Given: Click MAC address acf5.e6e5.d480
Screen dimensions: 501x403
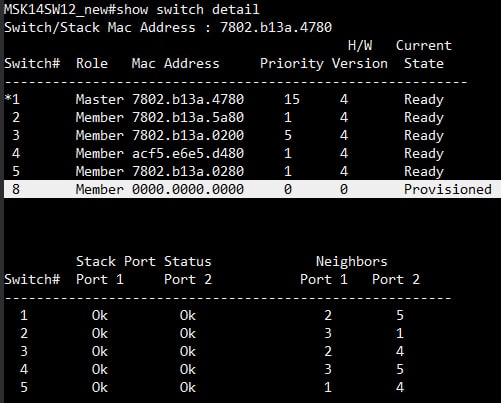Looking at the screenshot, I should click(188, 153).
